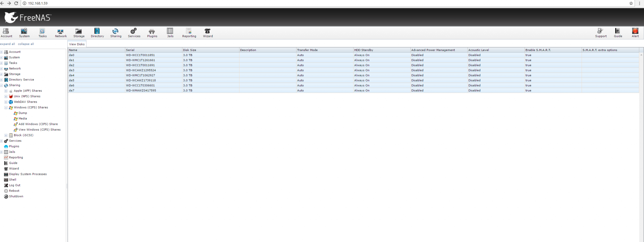Expand the Directory Service tree node
The image size is (644, 242).
[x=1, y=80]
